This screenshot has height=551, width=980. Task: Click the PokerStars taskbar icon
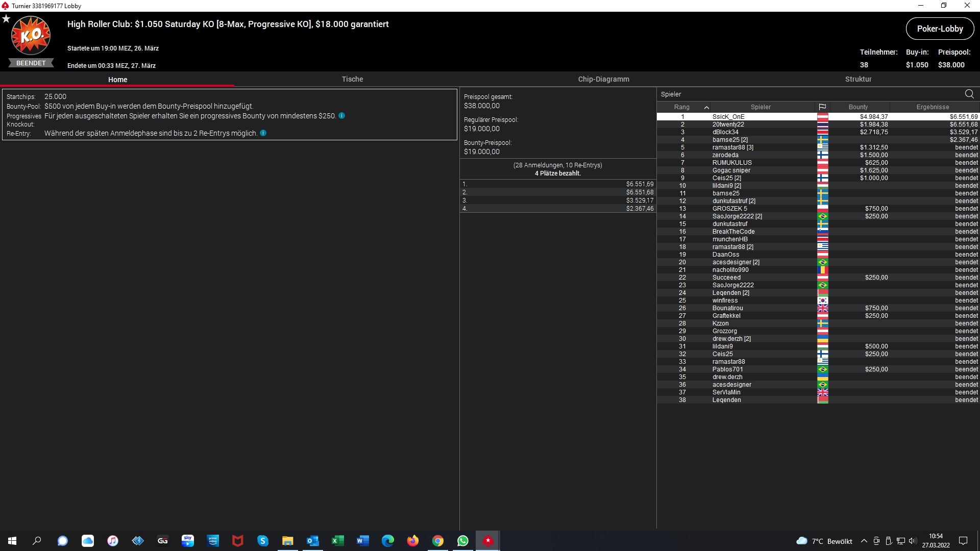(x=488, y=541)
